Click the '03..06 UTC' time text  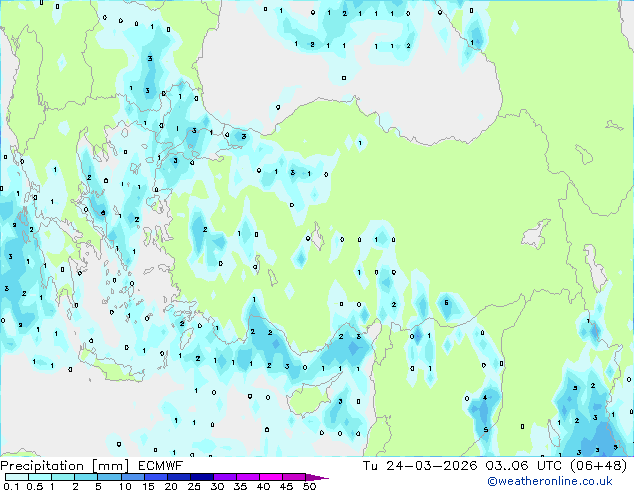(524, 466)
